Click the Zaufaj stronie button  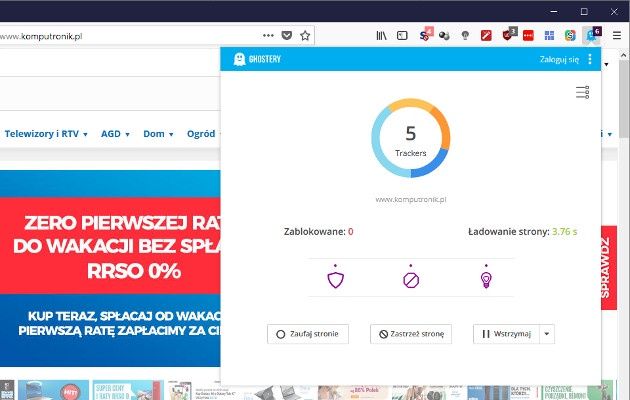[308, 334]
